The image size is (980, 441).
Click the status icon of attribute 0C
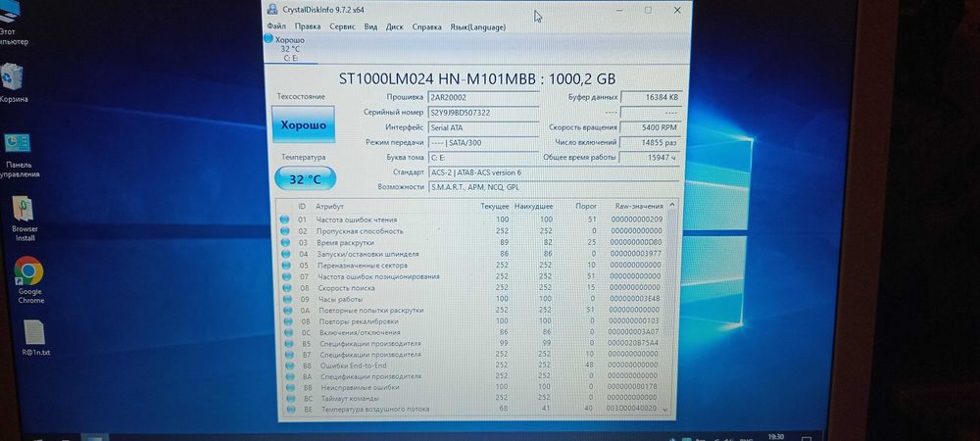click(x=289, y=333)
